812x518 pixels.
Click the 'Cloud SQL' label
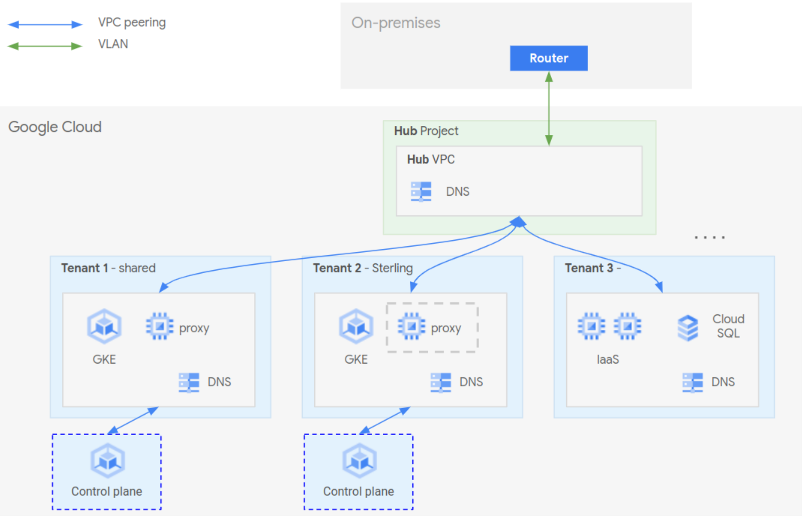pyautogui.click(x=728, y=326)
